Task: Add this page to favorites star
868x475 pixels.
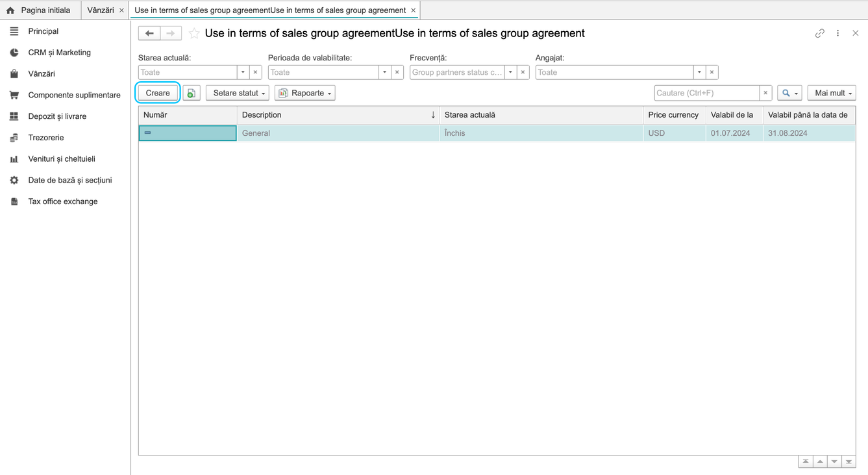Action: coord(194,33)
